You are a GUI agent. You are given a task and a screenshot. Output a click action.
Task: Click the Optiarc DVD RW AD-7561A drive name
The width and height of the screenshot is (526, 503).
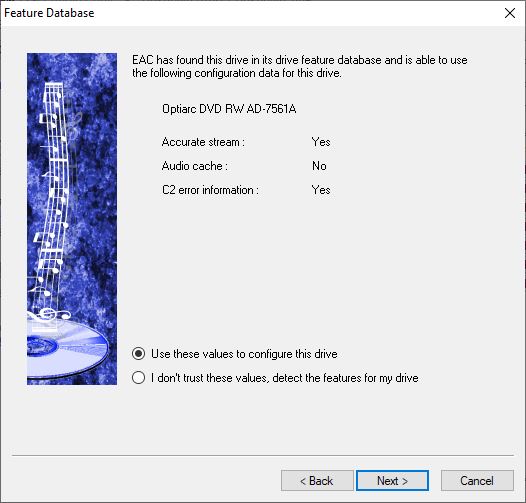coord(229,109)
